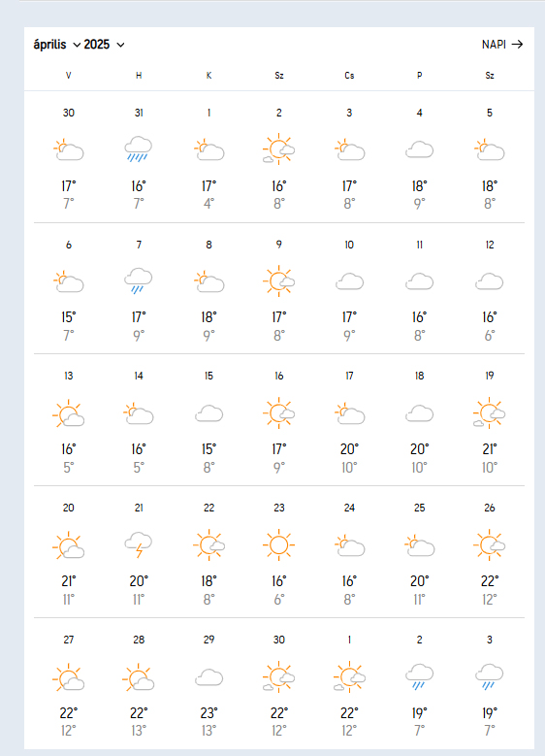Click the P weekday column header

419,76
